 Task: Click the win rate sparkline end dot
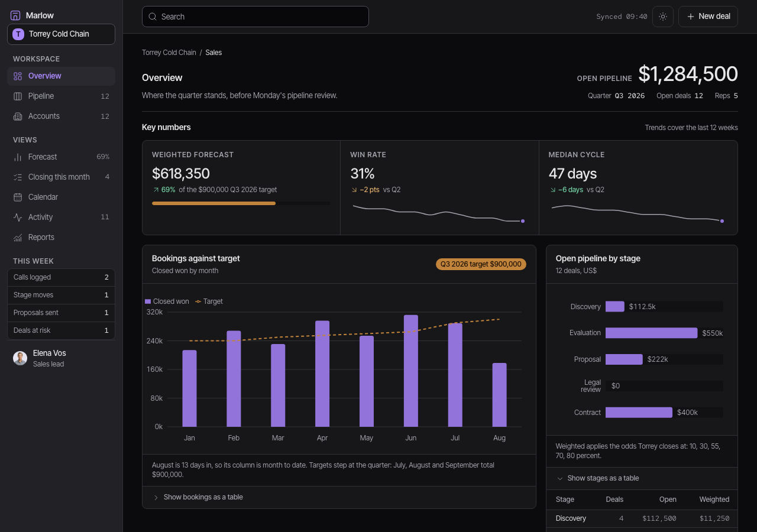pos(523,221)
